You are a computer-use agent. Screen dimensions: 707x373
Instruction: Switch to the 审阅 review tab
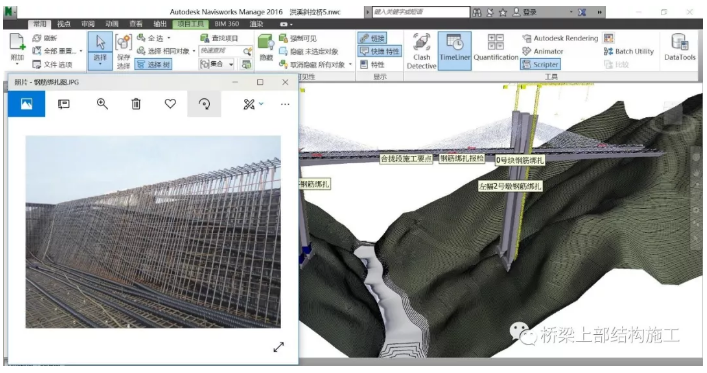click(x=88, y=24)
